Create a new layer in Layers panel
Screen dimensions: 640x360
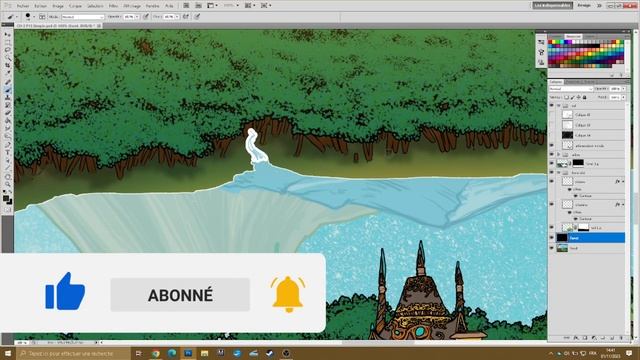(x=612, y=338)
